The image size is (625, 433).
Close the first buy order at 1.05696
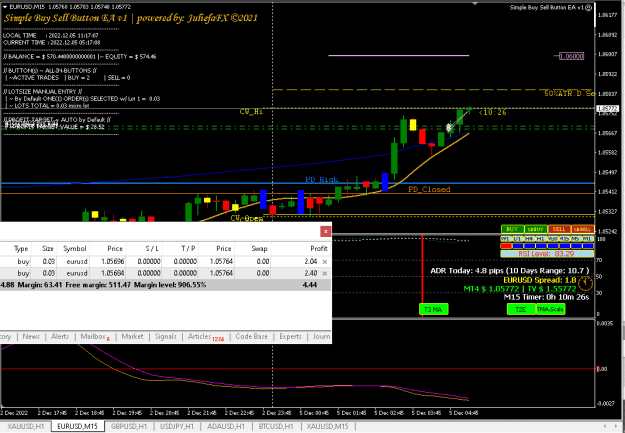point(325,262)
